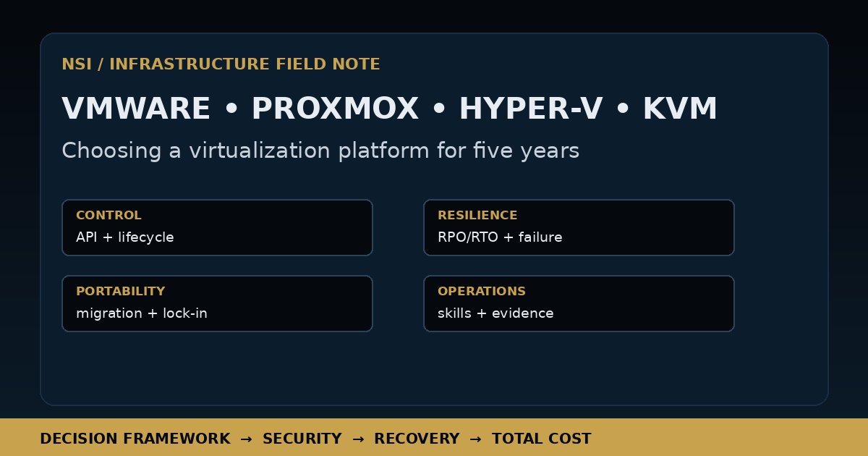
Task: Click the 'RPO/RTO + failure' text
Action: [x=500, y=237]
